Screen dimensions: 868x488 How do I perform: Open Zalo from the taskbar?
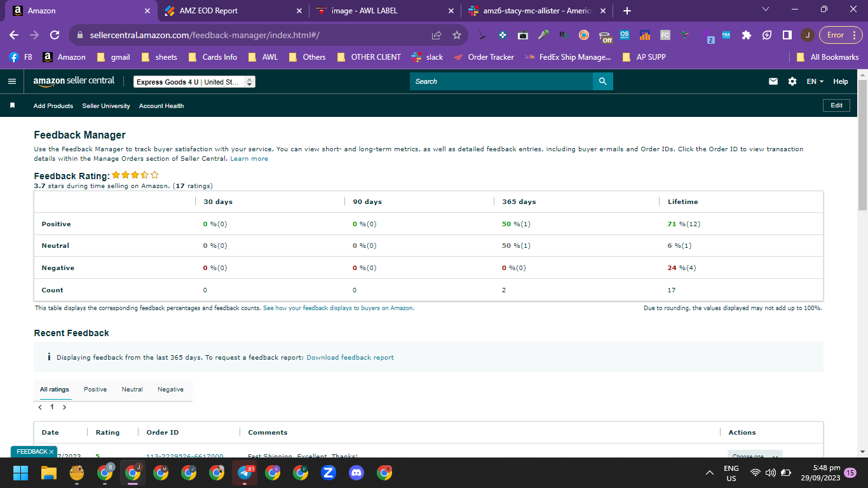(329, 473)
